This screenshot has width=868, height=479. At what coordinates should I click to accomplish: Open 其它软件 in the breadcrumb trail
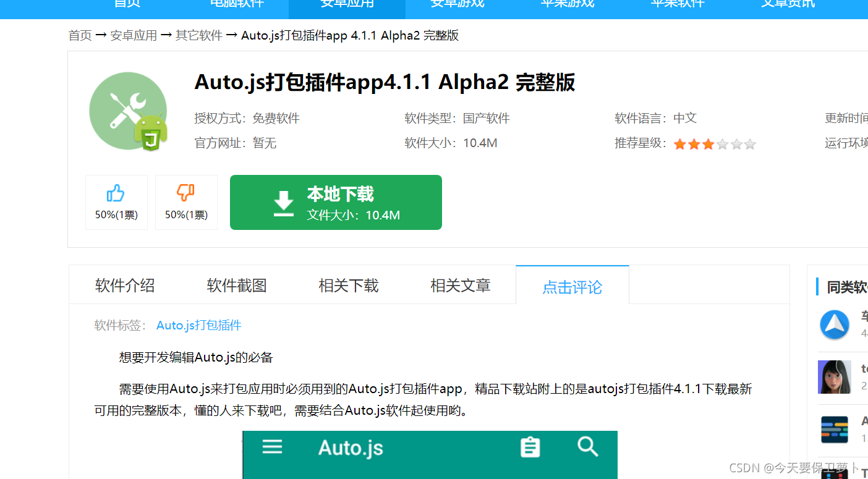click(x=199, y=35)
